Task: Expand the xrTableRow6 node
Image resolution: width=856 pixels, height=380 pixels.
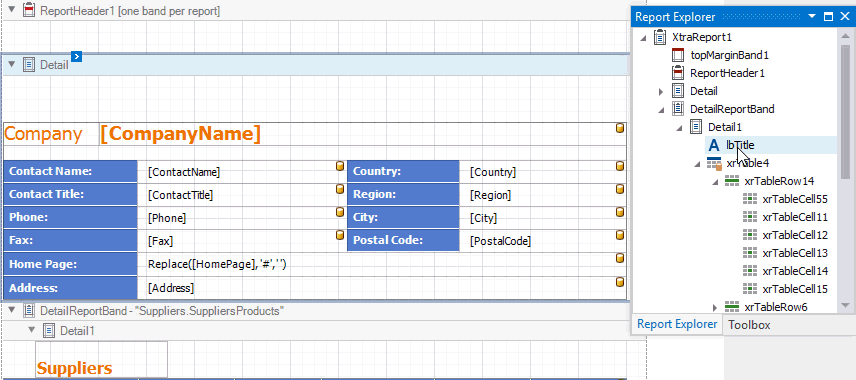Action: pyautogui.click(x=715, y=307)
